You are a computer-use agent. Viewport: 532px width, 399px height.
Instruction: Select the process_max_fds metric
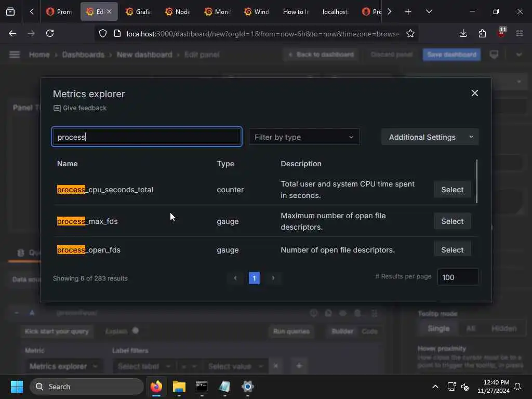[x=452, y=221]
